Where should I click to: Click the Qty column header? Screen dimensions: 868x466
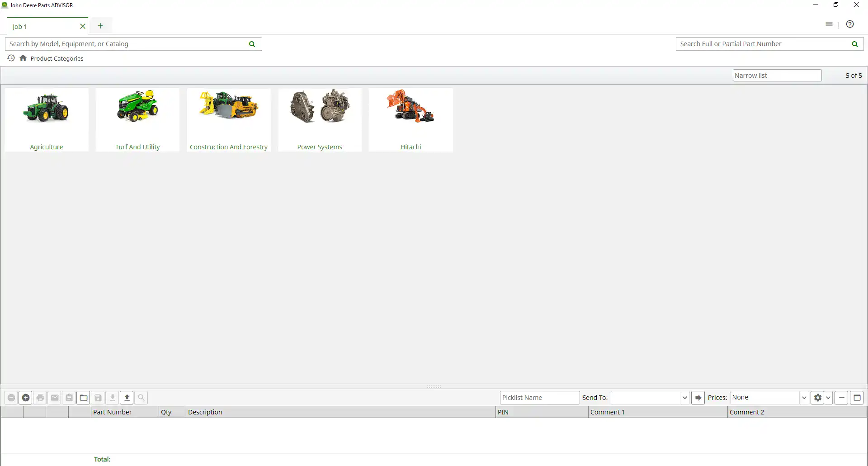[x=172, y=412]
